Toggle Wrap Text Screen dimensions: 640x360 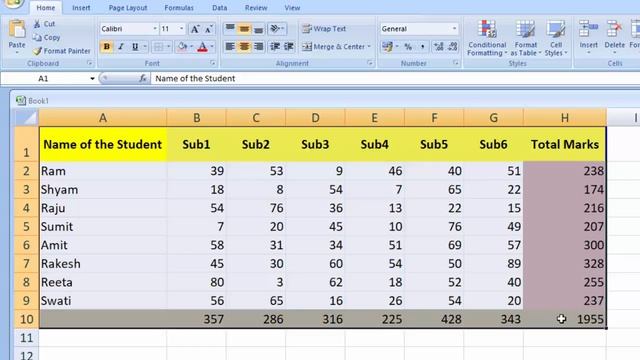point(324,29)
